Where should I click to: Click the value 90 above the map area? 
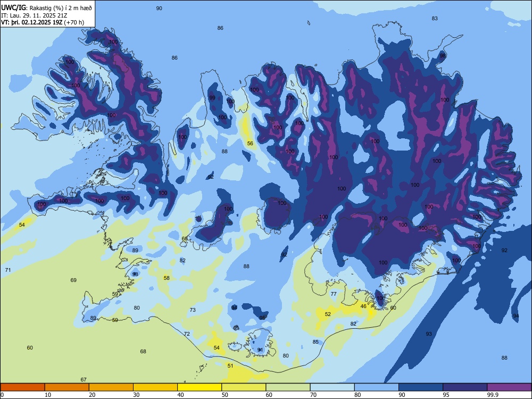tap(159, 8)
